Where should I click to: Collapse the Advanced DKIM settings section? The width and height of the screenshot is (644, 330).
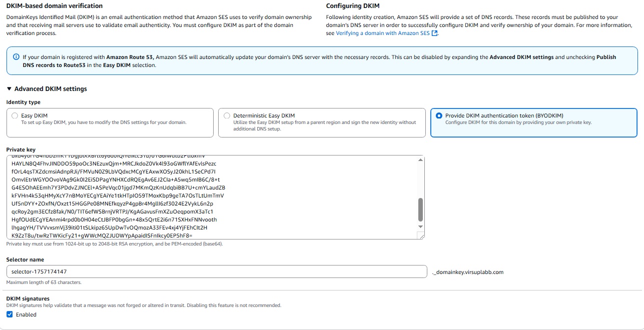(47, 89)
